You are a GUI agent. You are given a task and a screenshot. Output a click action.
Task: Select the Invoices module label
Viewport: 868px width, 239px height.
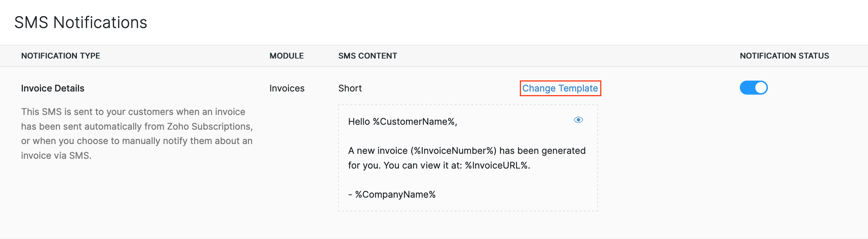(287, 88)
